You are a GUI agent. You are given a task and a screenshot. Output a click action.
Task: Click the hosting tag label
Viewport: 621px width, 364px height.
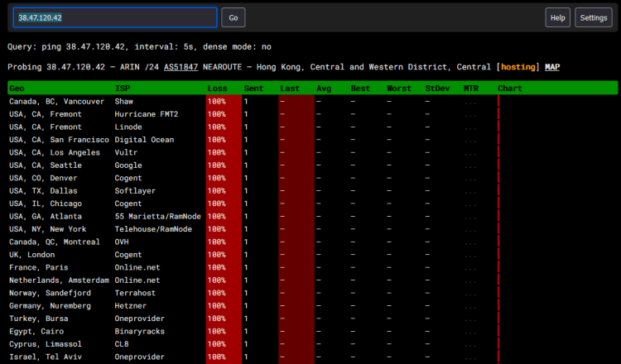point(518,67)
